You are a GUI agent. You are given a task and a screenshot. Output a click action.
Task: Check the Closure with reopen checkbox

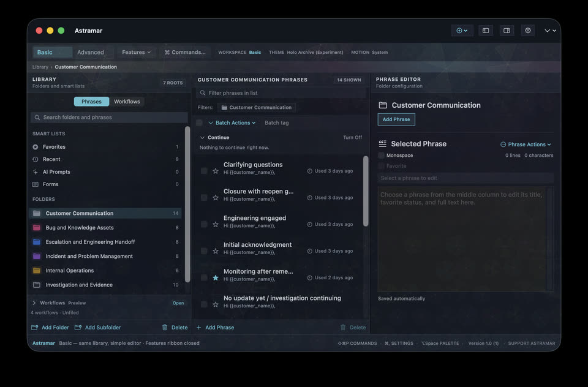[204, 198]
